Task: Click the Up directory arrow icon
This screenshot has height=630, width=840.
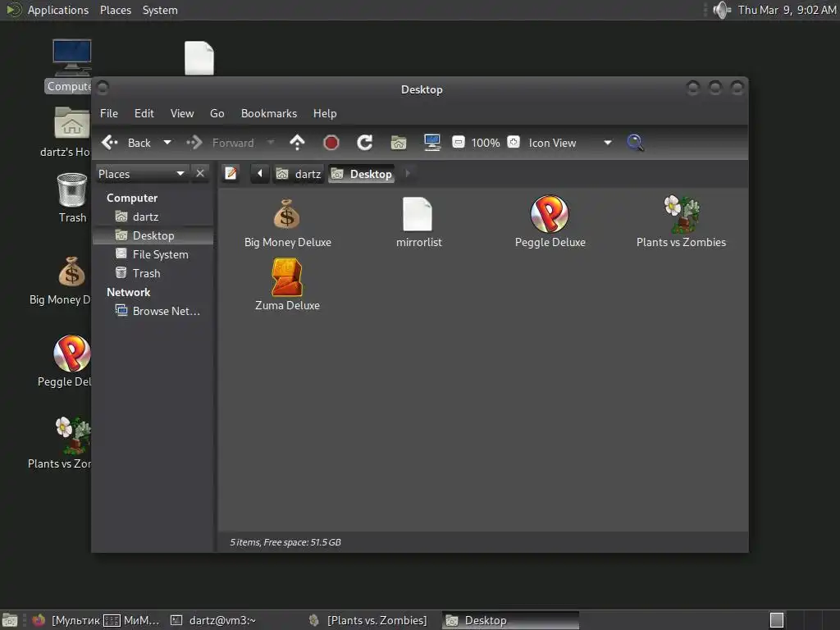Action: (297, 143)
